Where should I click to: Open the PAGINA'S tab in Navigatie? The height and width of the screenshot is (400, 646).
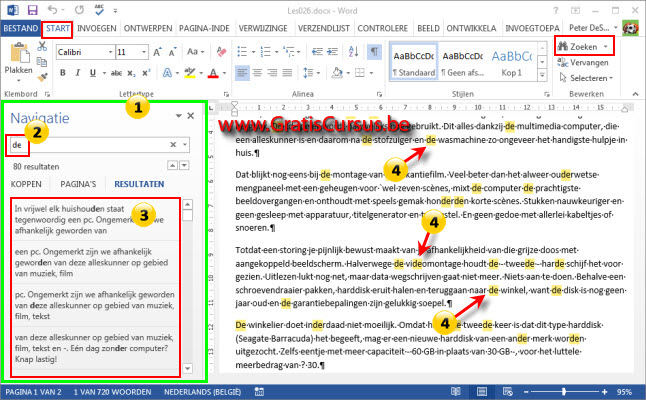pos(78,184)
